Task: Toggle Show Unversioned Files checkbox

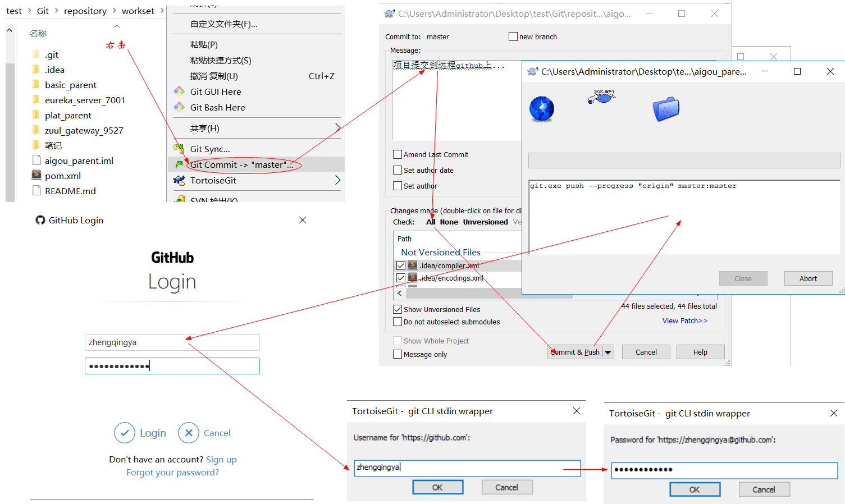Action: pyautogui.click(x=398, y=309)
